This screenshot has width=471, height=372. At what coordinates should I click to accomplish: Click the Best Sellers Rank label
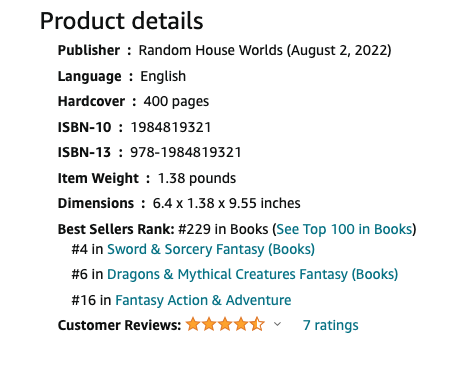tap(116, 229)
